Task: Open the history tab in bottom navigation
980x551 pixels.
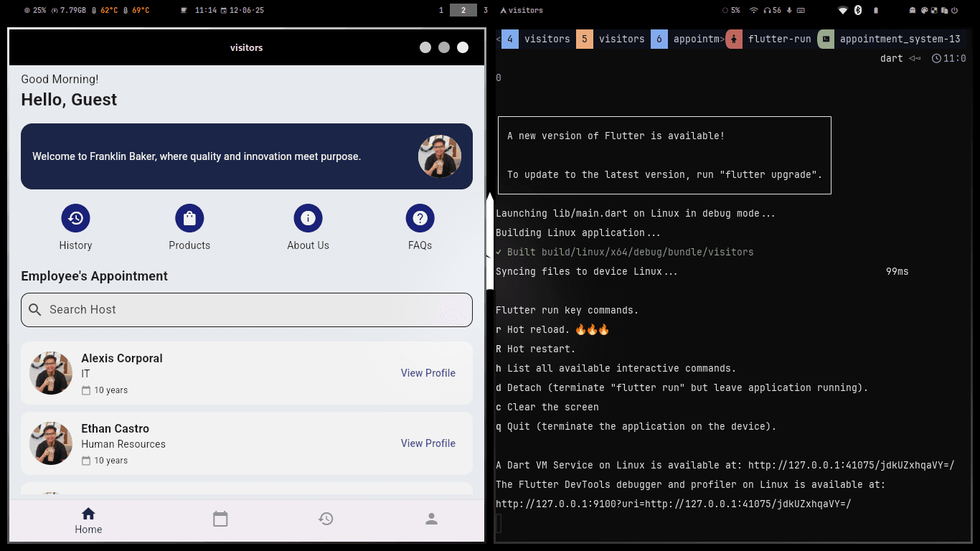Action: click(326, 519)
